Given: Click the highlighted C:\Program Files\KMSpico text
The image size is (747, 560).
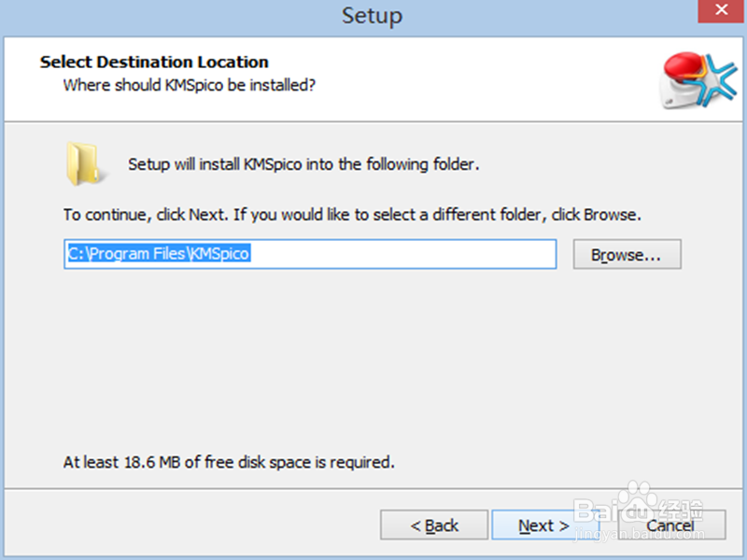Looking at the screenshot, I should point(159,254).
